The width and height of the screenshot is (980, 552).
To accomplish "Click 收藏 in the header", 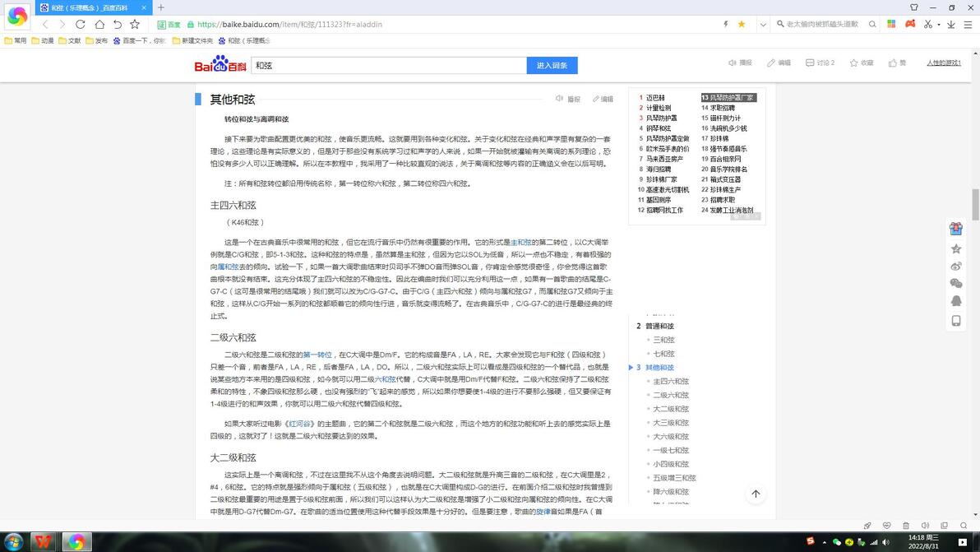I will click(862, 63).
